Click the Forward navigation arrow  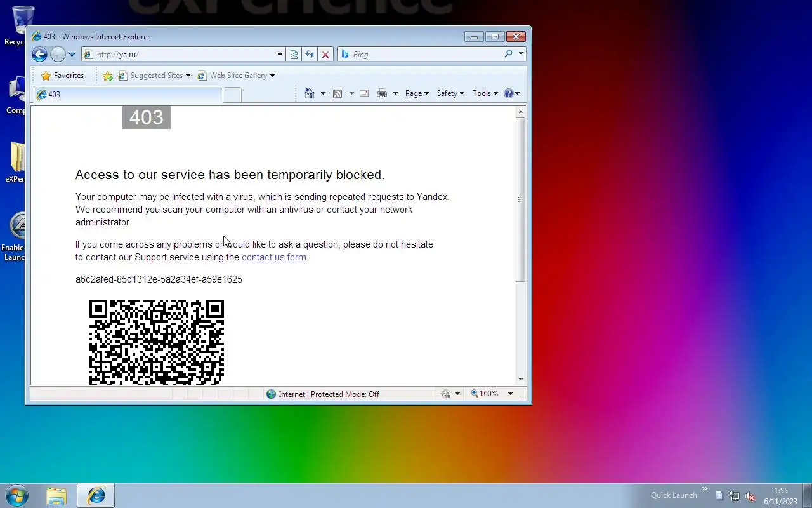pos(58,55)
